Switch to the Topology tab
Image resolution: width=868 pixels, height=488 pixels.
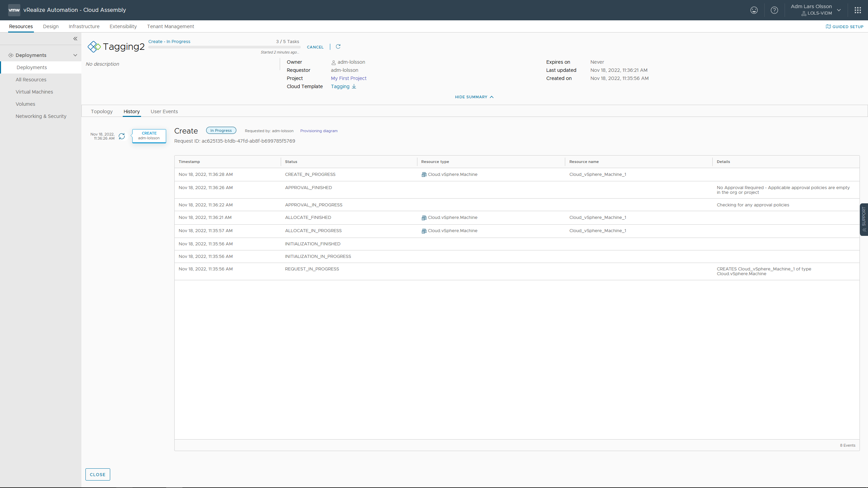[x=102, y=111]
